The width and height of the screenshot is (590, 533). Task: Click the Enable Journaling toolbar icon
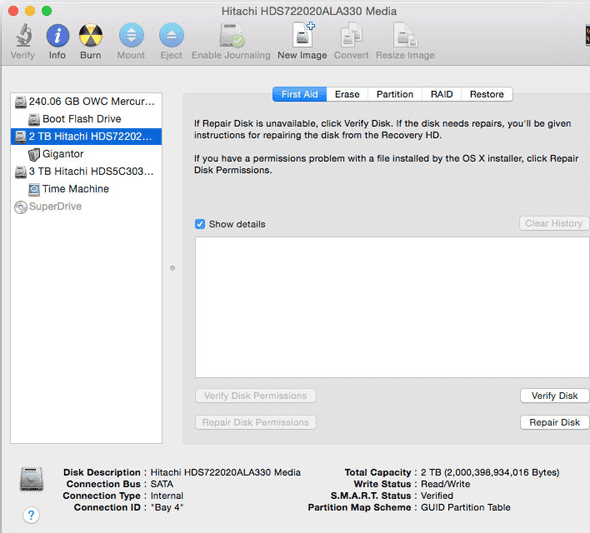(231, 36)
